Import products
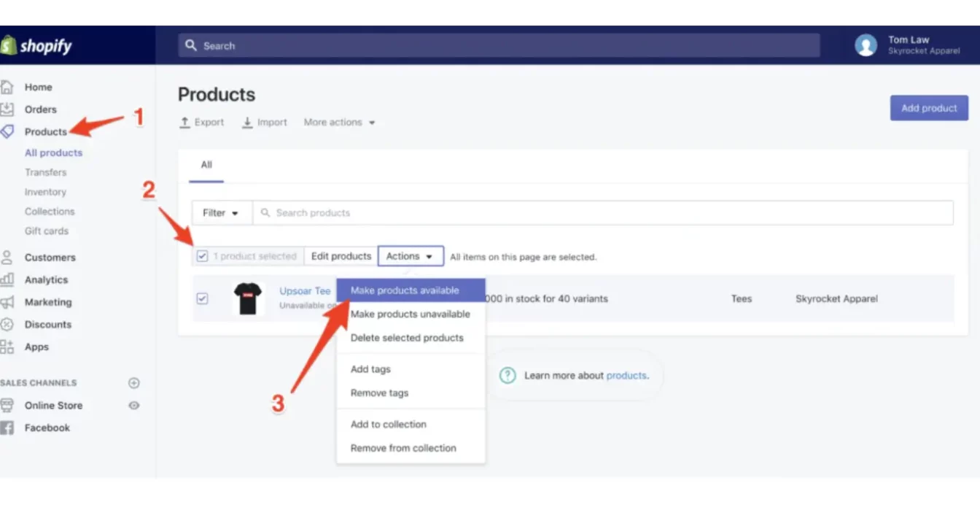Screen dimensions: 980x521 click(x=265, y=123)
